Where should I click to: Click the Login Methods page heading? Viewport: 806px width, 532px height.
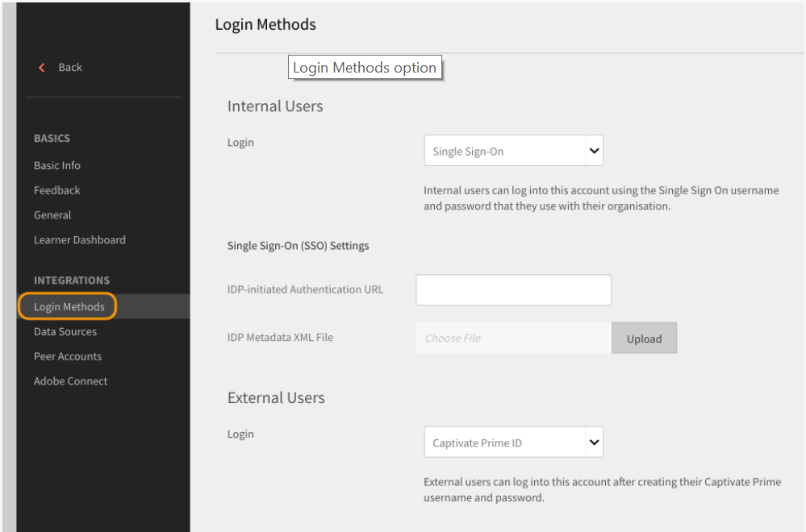point(265,25)
